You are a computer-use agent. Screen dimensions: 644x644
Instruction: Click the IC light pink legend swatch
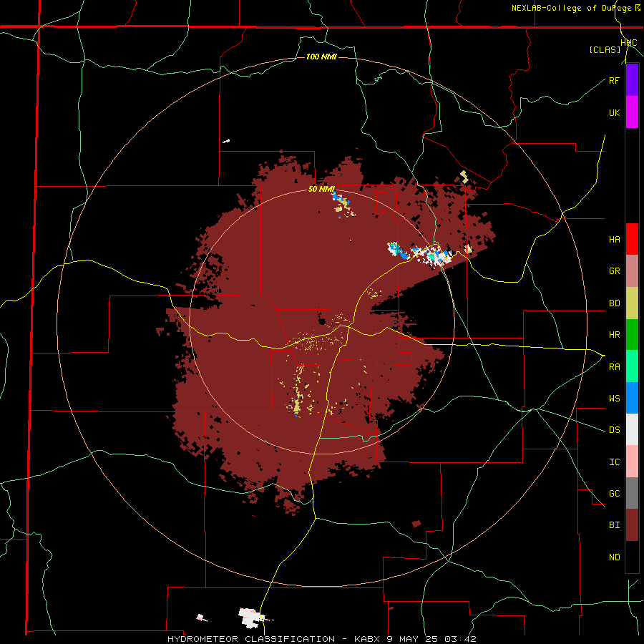632,462
